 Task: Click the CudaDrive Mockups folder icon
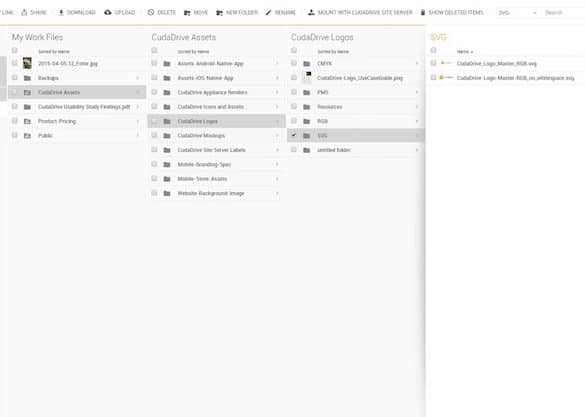[167, 136]
